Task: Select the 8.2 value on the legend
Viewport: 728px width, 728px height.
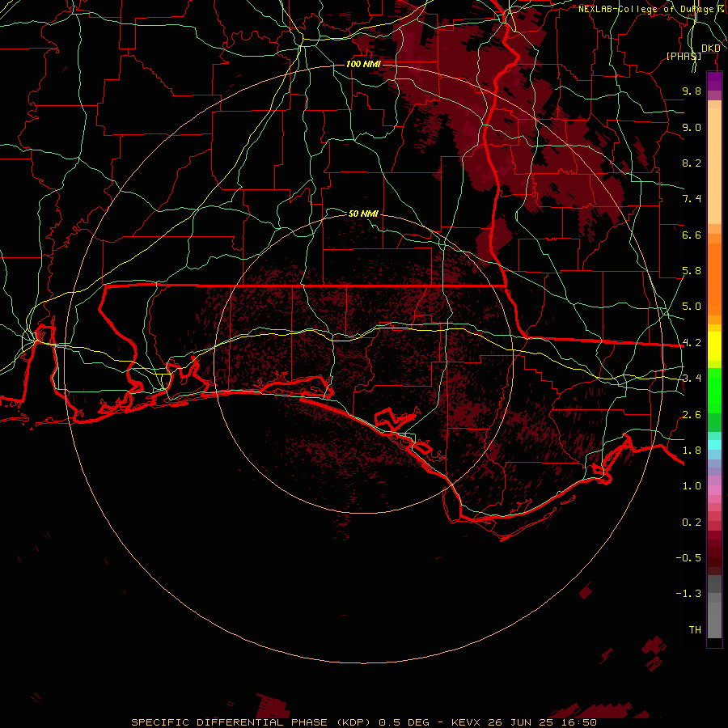Action: pyautogui.click(x=692, y=163)
